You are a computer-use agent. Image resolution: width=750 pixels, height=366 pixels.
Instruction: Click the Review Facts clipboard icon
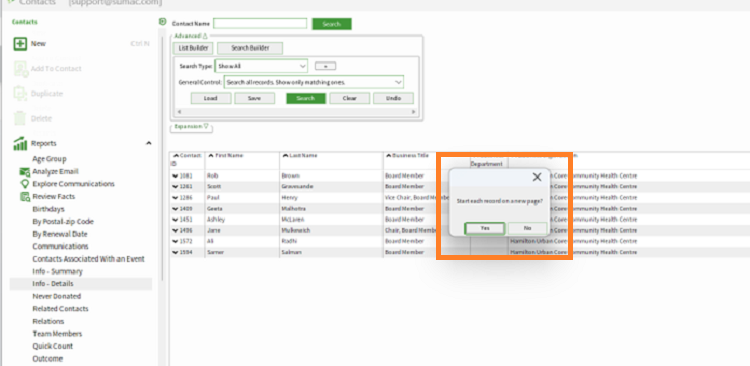pos(24,196)
